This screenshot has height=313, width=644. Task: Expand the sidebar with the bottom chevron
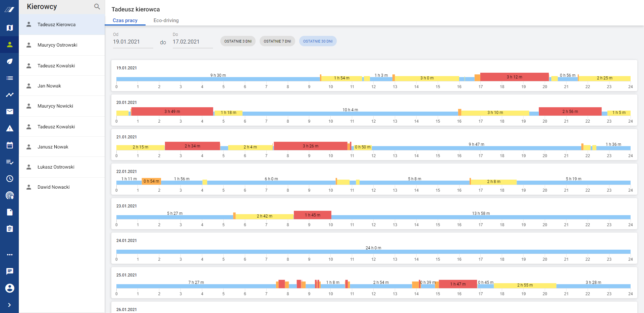pyautogui.click(x=9, y=305)
